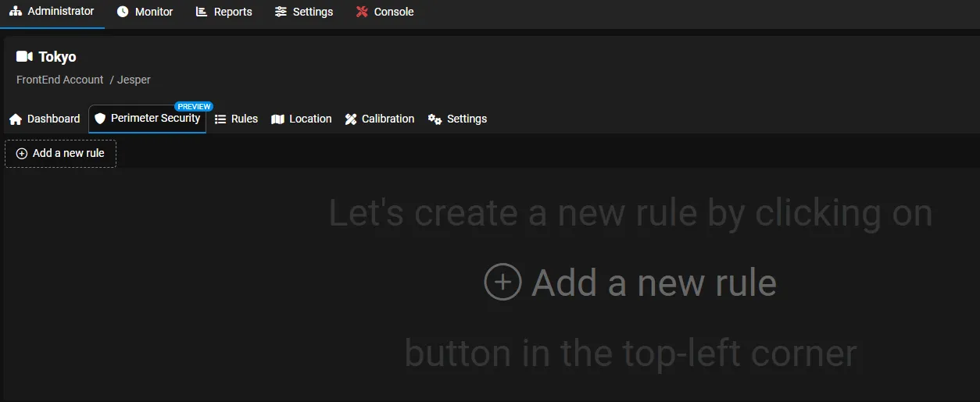Click the Reports chart icon
Viewport: 980px width, 402px height.
tap(202, 12)
